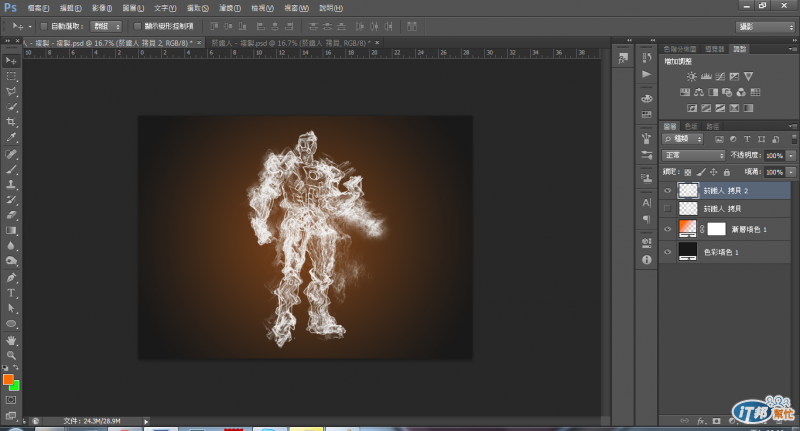This screenshot has width=800, height=431.
Task: Select the 漸層填色 1 layer mask thumbnail
Action: 717,230
